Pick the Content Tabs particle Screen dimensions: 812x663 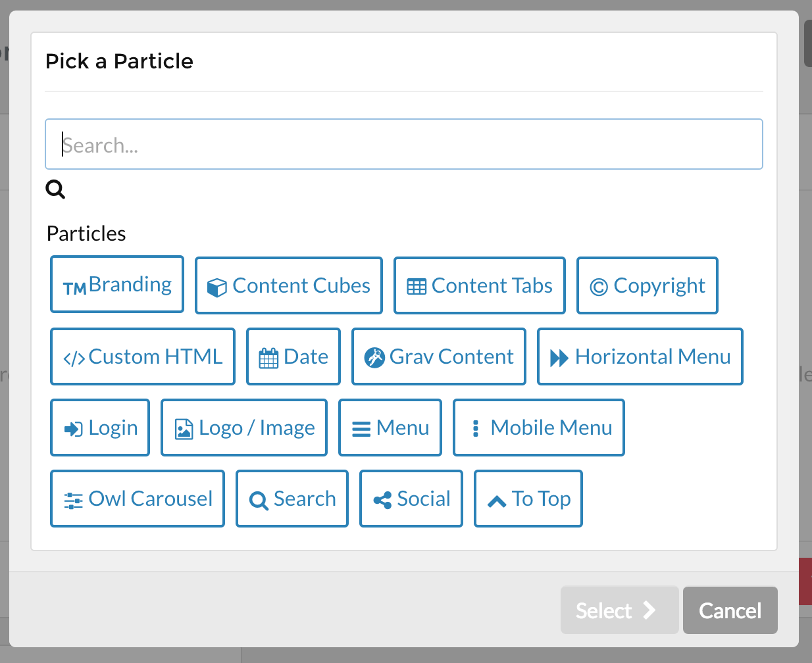(479, 286)
